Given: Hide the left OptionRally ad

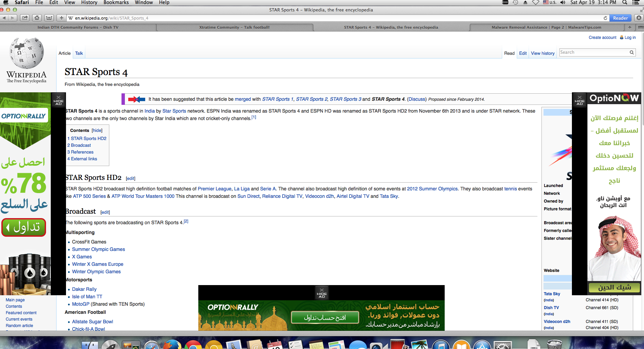Looking at the screenshot, I should (58, 100).
